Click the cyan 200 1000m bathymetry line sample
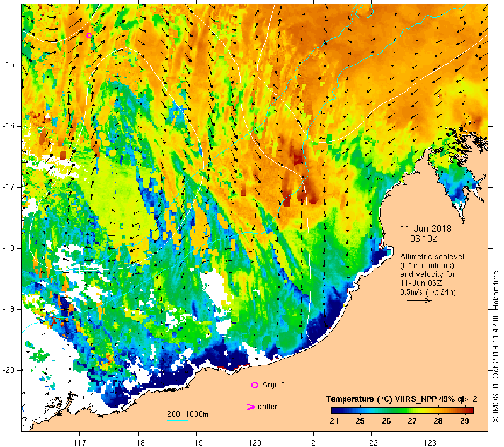 pos(178,420)
